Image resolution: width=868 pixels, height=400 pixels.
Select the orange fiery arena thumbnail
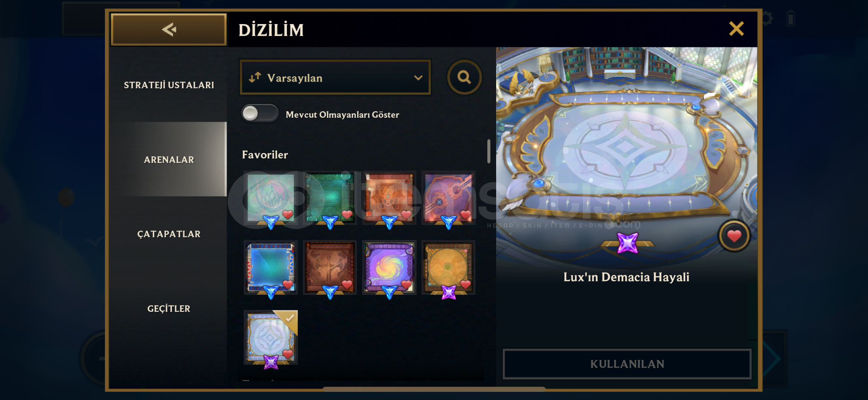coord(389,198)
